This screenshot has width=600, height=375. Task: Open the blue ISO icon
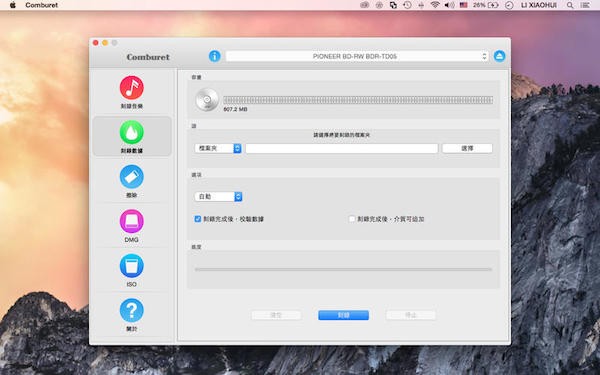pos(132,266)
